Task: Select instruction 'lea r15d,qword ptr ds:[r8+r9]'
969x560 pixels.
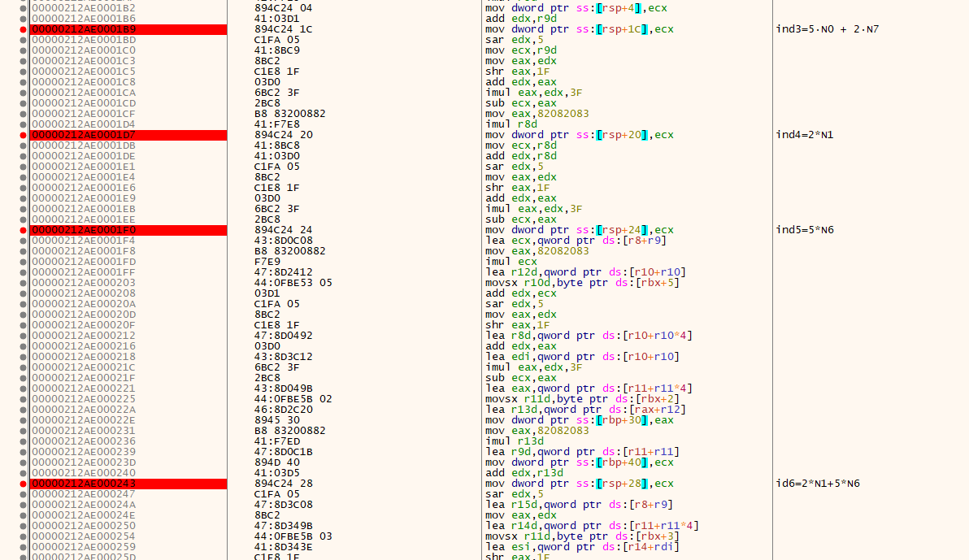Action: (x=579, y=505)
